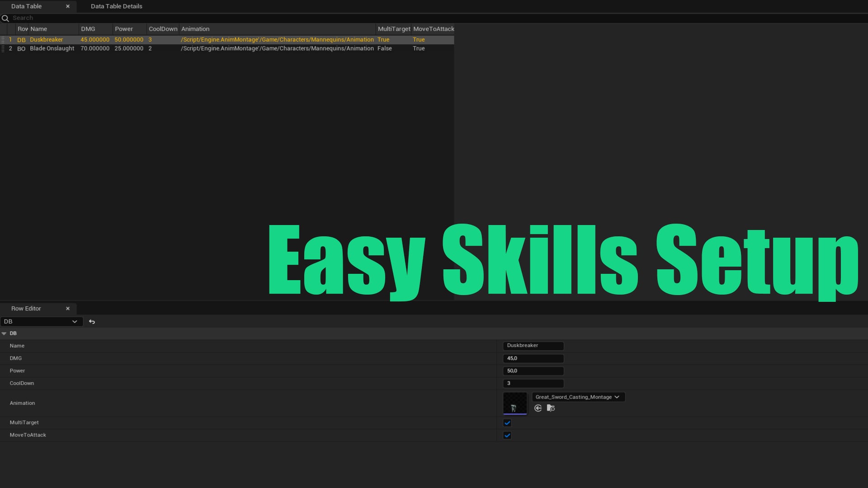Click the Name field containing Duskbreaker

533,346
